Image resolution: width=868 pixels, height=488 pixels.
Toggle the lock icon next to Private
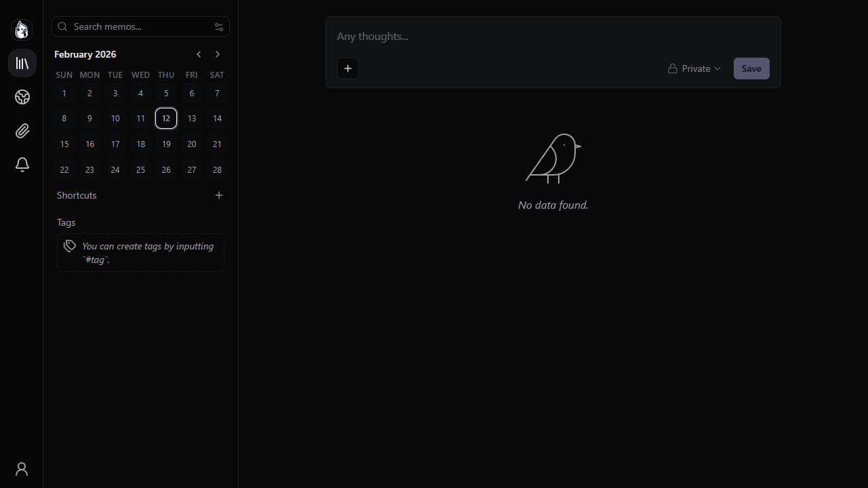[x=672, y=68]
